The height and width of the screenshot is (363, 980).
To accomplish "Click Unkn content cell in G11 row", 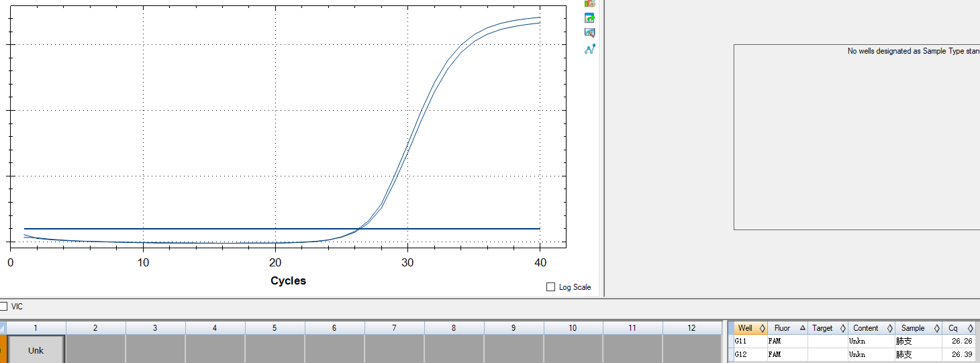I will click(x=871, y=342).
